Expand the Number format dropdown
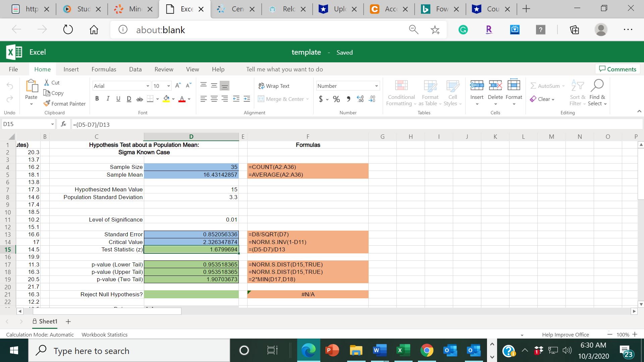Image resolution: width=644 pixels, height=362 pixels. point(376,86)
